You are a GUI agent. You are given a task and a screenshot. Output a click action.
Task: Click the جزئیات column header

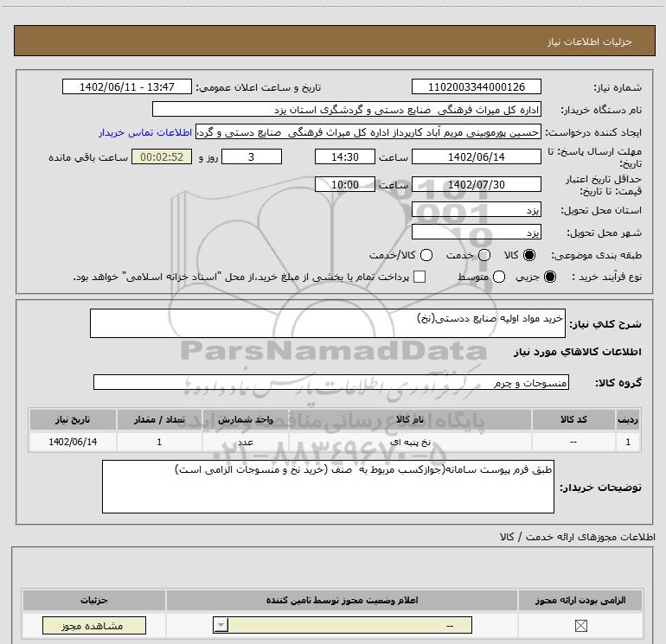coord(94,600)
